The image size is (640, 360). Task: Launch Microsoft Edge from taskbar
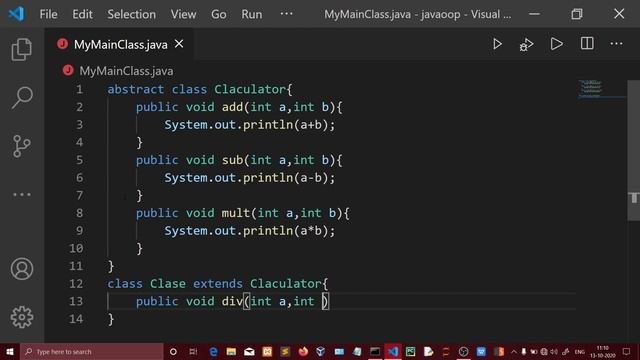click(213, 351)
